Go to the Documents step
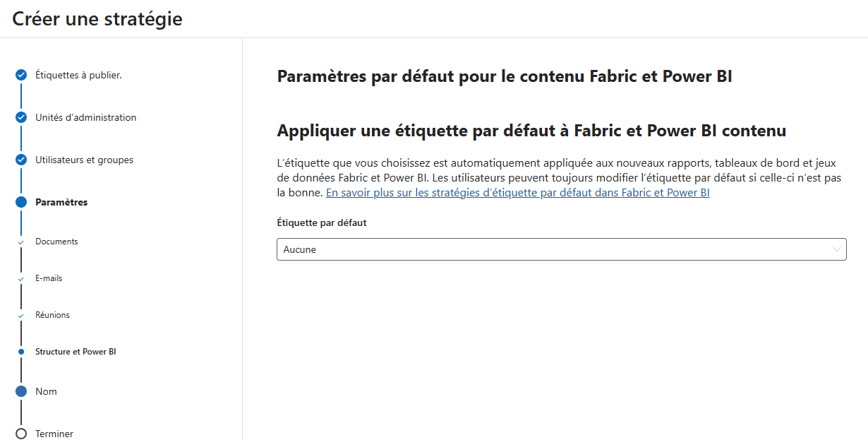Viewport: 868px width, 440px height. point(56,241)
